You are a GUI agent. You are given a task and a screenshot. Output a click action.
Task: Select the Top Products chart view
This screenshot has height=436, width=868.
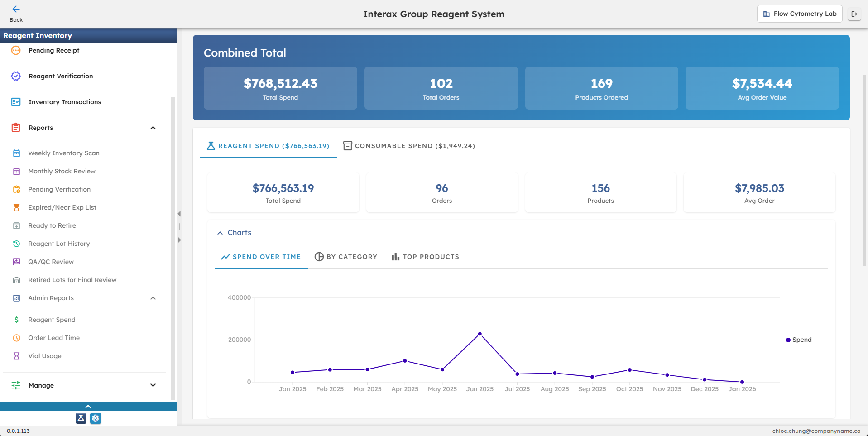click(425, 257)
